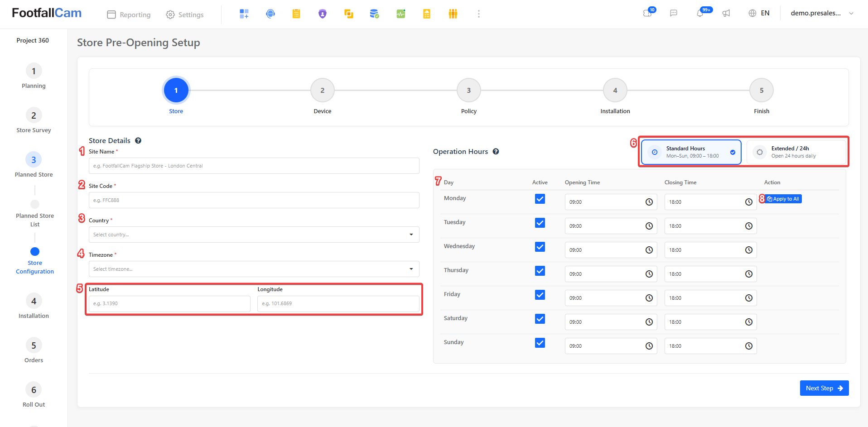This screenshot has width=868, height=427.
Task: Select Extended / 24h option card
Action: (x=796, y=152)
